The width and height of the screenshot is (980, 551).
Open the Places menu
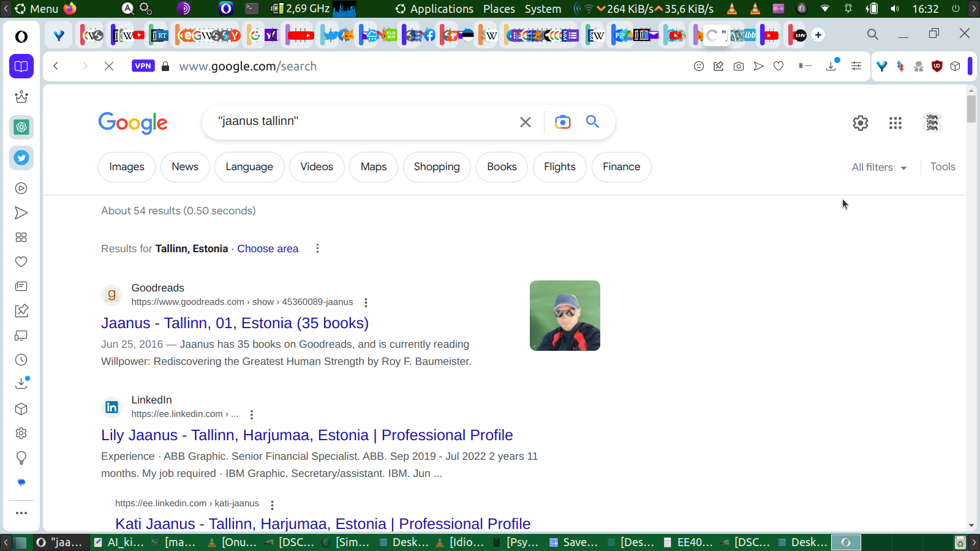tap(499, 9)
